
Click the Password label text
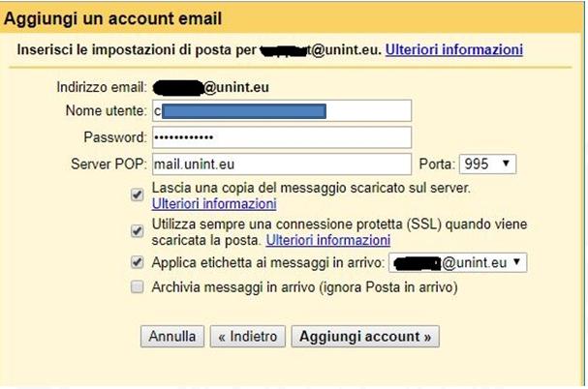(x=115, y=137)
